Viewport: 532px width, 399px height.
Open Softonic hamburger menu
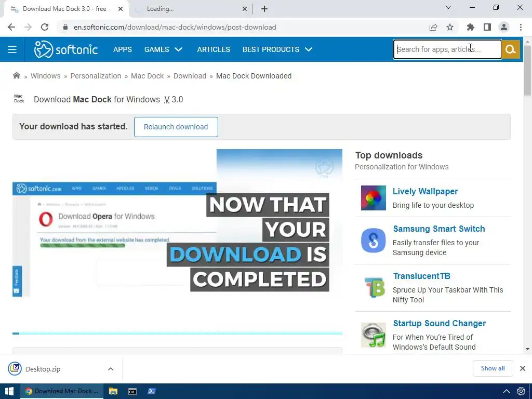click(12, 49)
